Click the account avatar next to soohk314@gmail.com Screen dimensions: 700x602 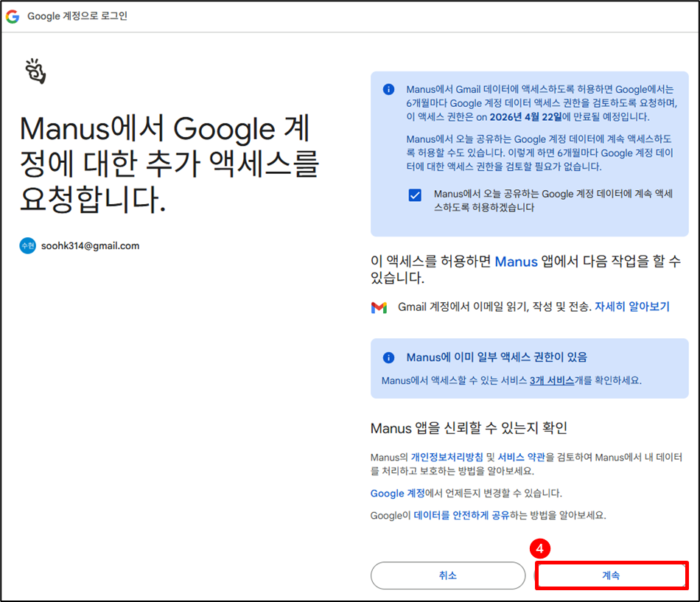tap(28, 245)
